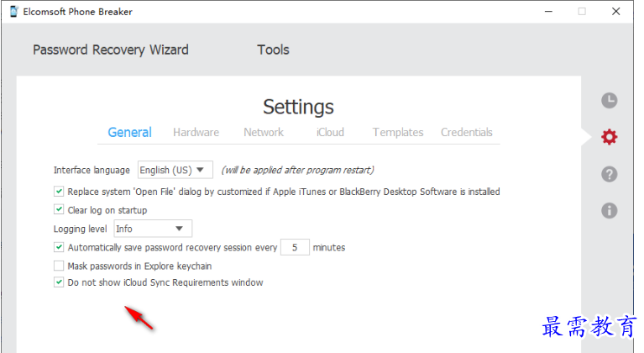This screenshot has width=644, height=353.
Task: Click the auto-save minutes input field
Action: coord(295,247)
